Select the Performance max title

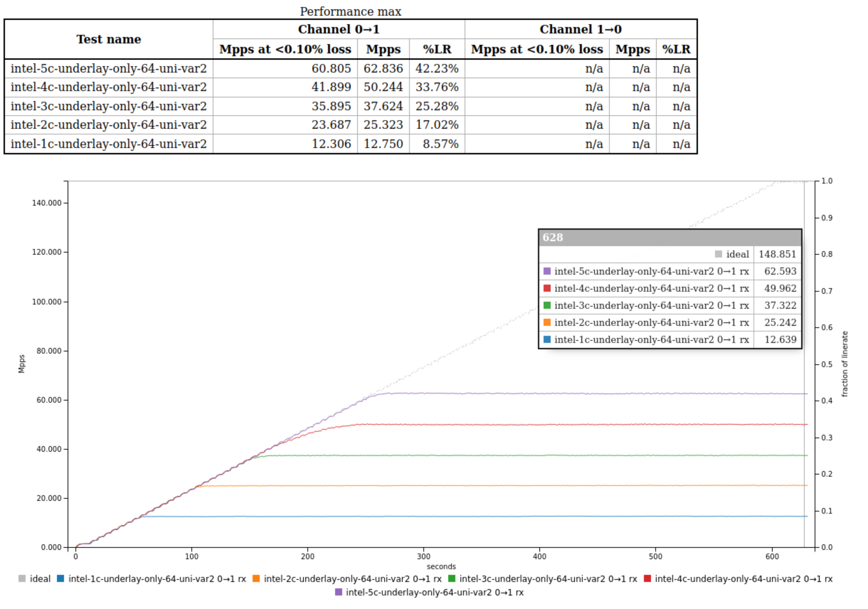pos(350,11)
